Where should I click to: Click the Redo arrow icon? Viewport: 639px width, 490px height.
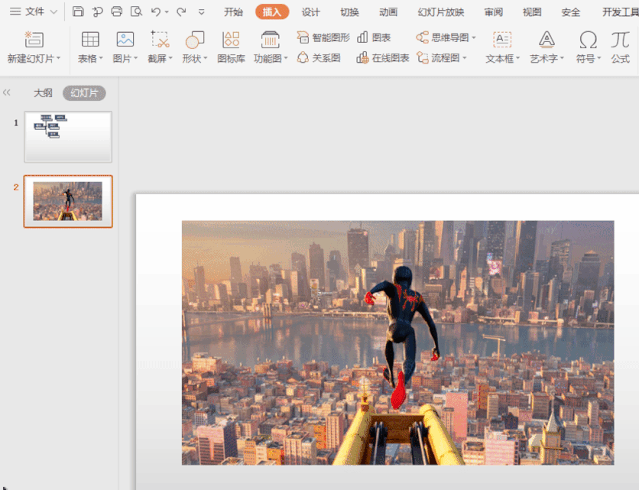(181, 12)
